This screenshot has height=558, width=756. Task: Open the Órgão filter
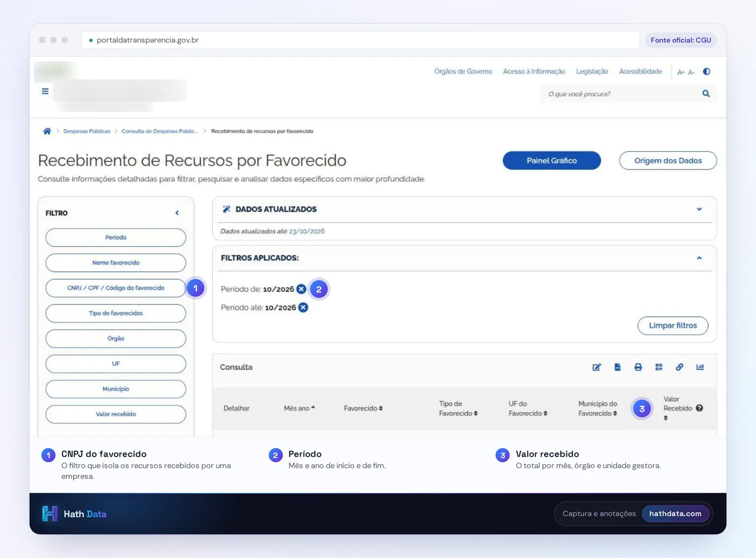116,339
